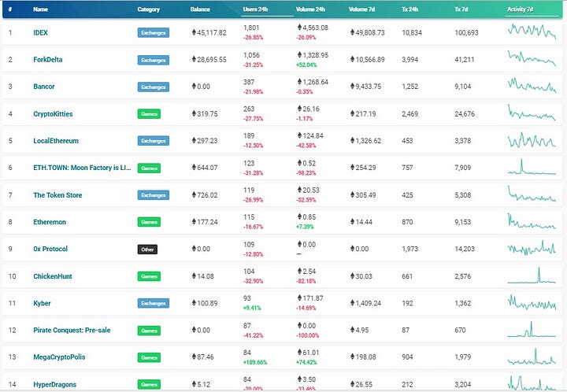Click Exchanges tag in Token Store row
Screen dimensions: 567x392
pos(154,195)
